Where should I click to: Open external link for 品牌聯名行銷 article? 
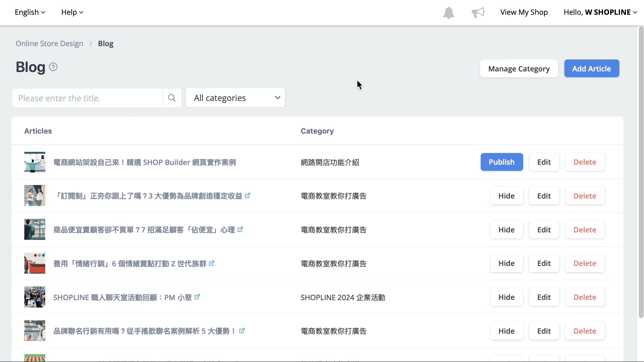[242, 331]
